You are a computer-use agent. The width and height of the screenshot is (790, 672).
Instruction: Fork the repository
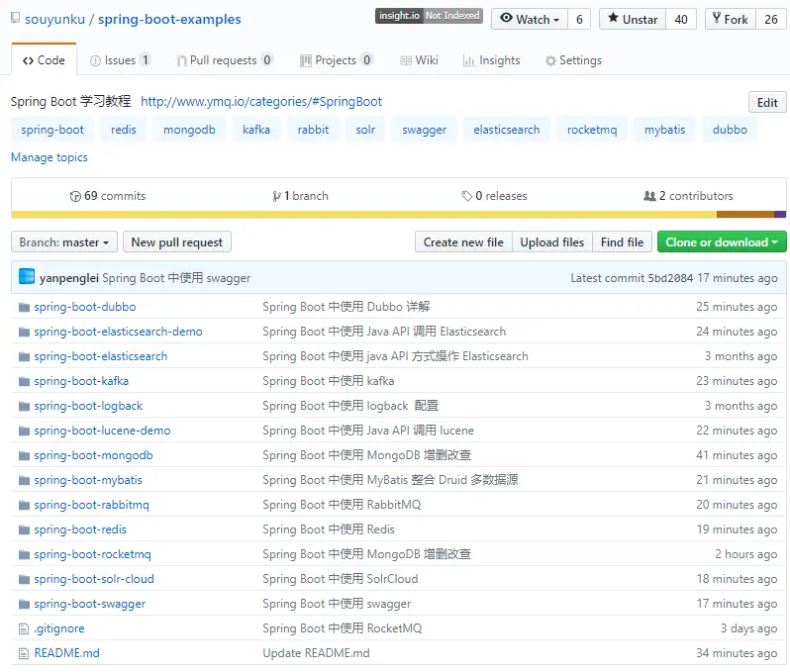pos(731,19)
